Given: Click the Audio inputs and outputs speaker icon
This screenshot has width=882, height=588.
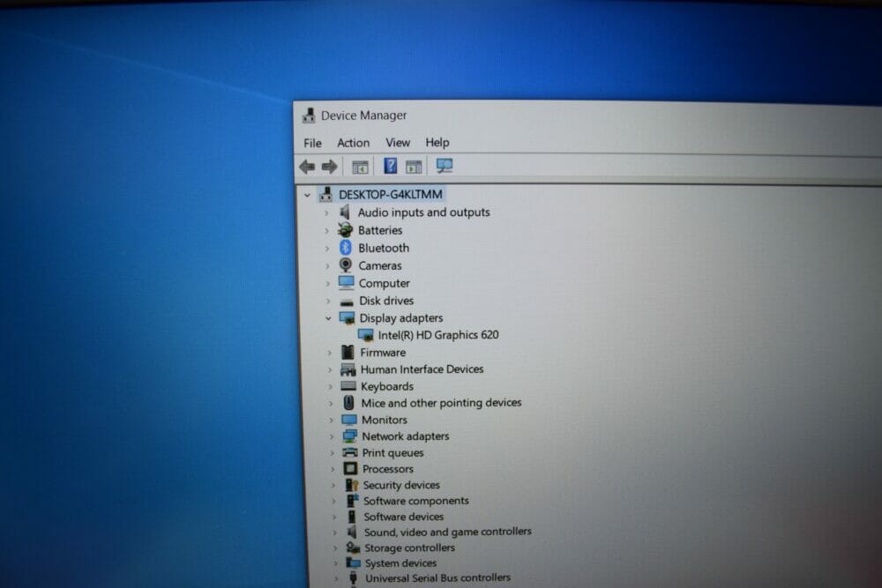Looking at the screenshot, I should click(x=345, y=212).
